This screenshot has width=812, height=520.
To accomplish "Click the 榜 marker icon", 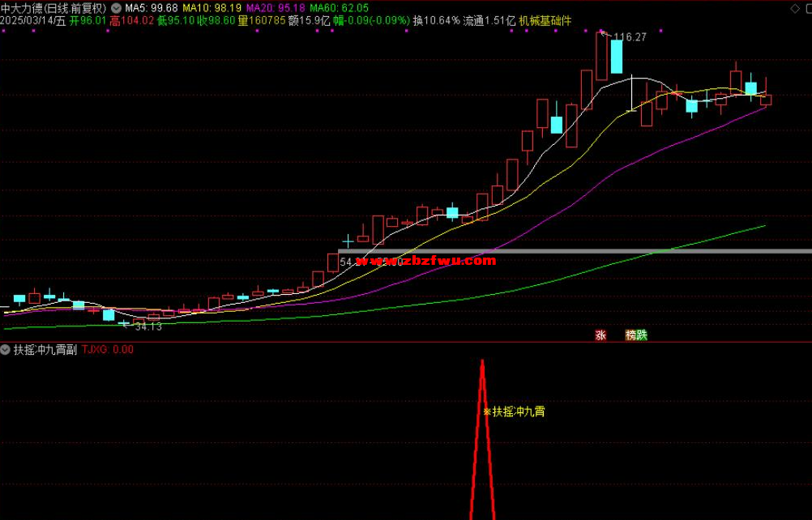I will pos(630,335).
